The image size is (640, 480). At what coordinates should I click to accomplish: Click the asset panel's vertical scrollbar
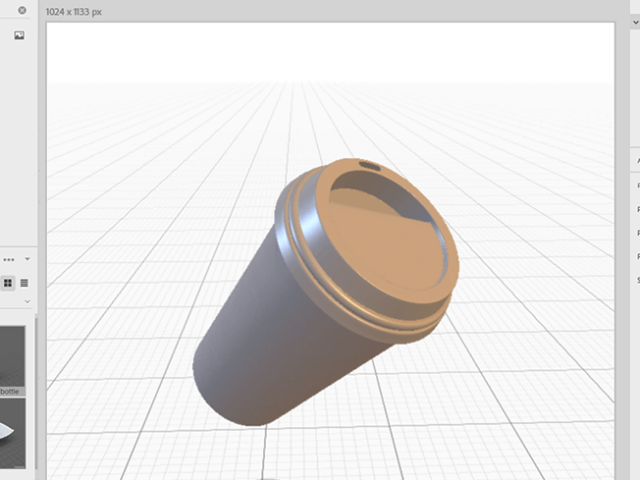pyautogui.click(x=37, y=400)
